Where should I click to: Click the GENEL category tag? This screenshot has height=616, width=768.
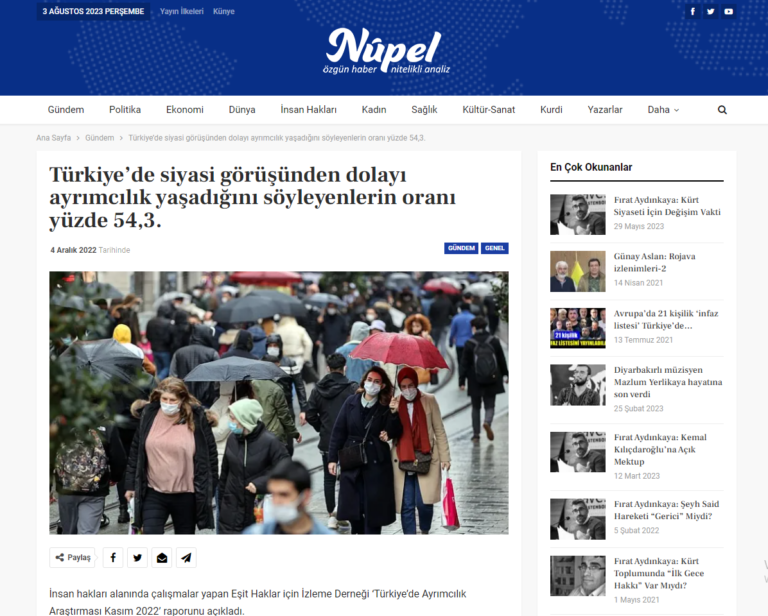495,248
